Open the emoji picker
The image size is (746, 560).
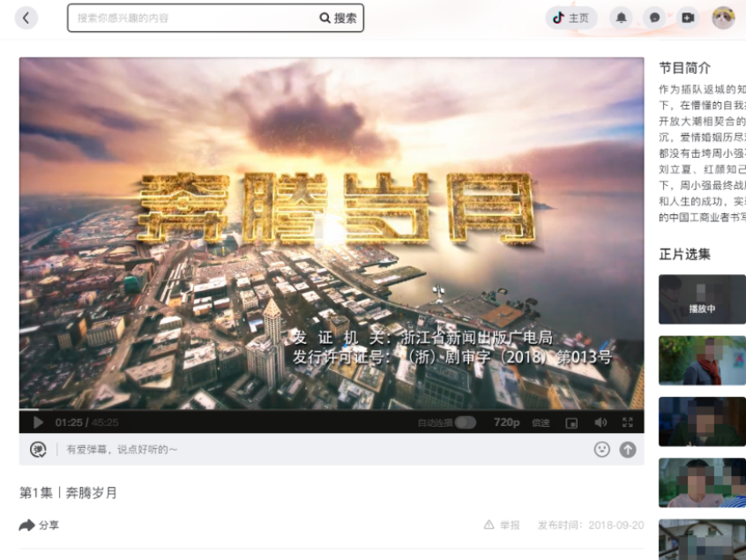[x=602, y=450]
